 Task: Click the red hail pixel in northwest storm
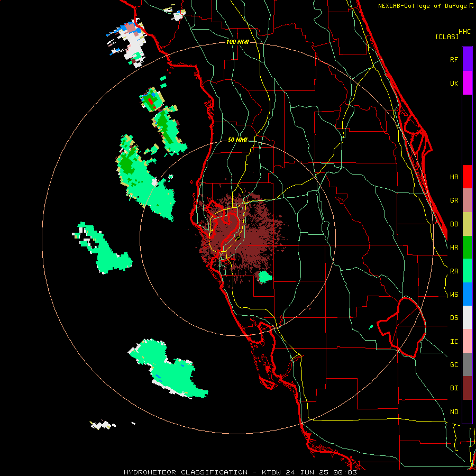click(151, 102)
